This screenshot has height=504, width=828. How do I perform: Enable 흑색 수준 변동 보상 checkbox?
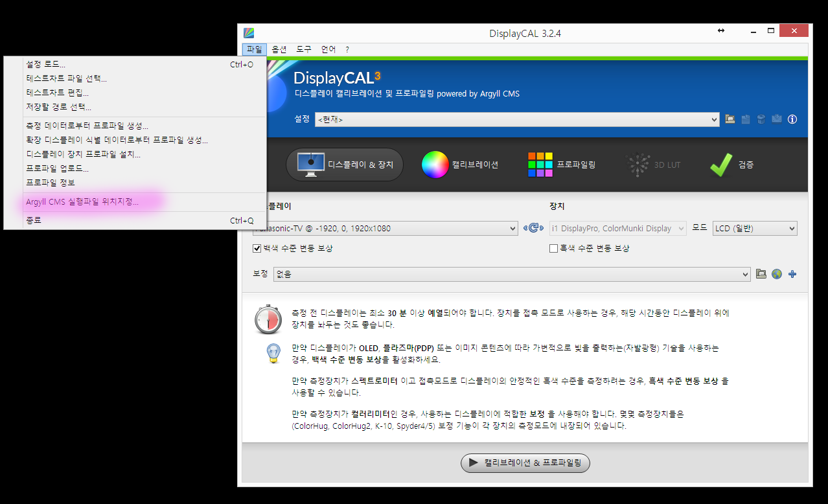pyautogui.click(x=553, y=248)
